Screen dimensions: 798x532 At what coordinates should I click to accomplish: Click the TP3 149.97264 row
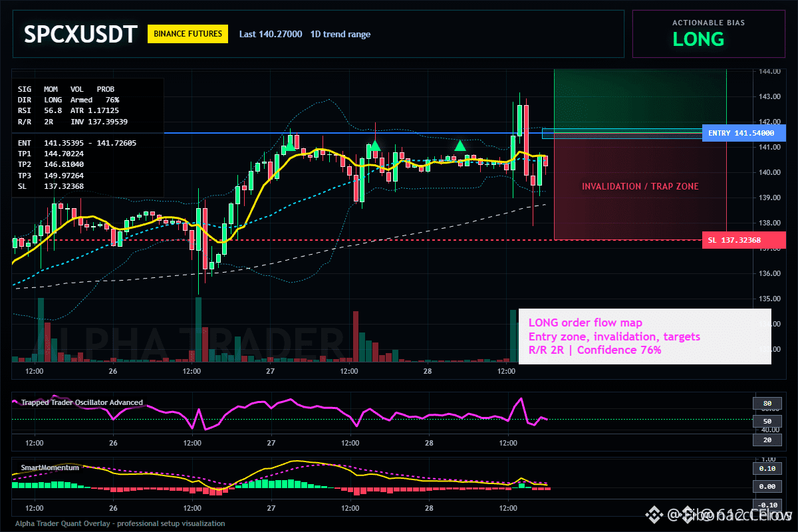51,176
